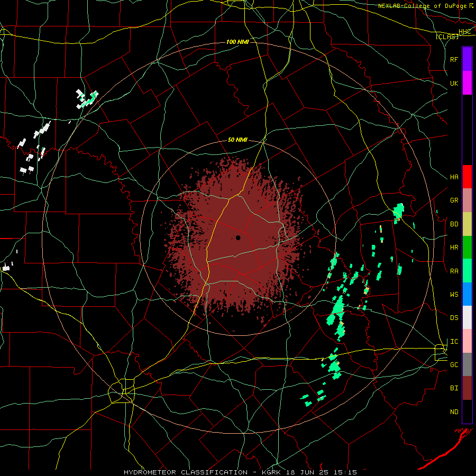Click the KGRK radar site identifier
Viewport: 476px width, 476px height.
click(x=272, y=472)
